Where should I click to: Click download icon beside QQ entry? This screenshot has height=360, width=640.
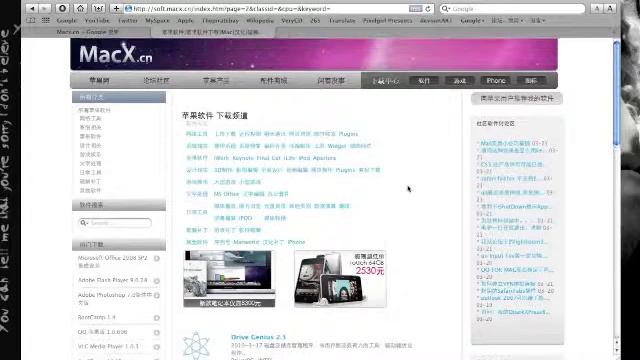pyautogui.click(x=157, y=333)
